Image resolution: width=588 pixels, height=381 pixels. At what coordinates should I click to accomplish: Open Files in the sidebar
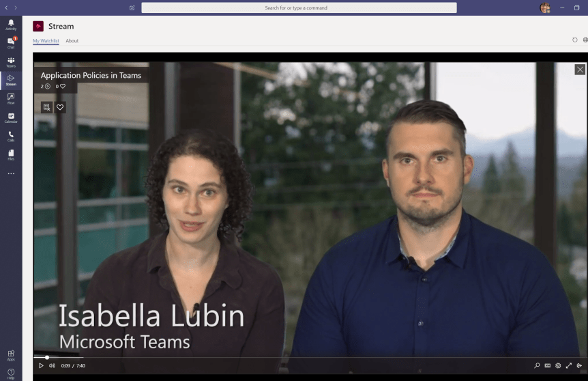(x=11, y=155)
